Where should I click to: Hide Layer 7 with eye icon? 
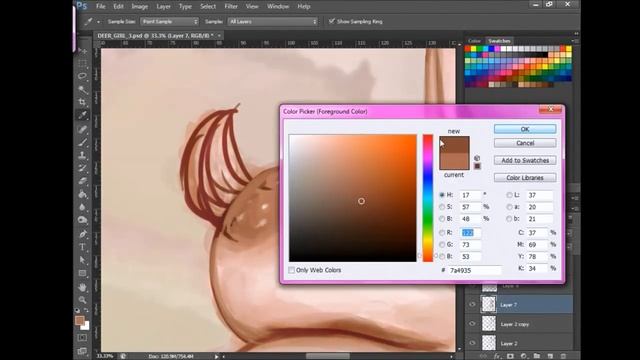coord(472,304)
